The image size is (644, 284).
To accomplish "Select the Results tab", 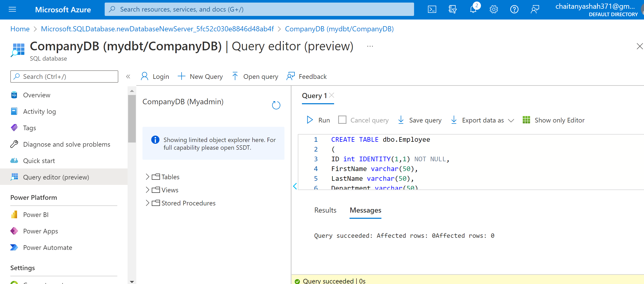I will pyautogui.click(x=325, y=210).
